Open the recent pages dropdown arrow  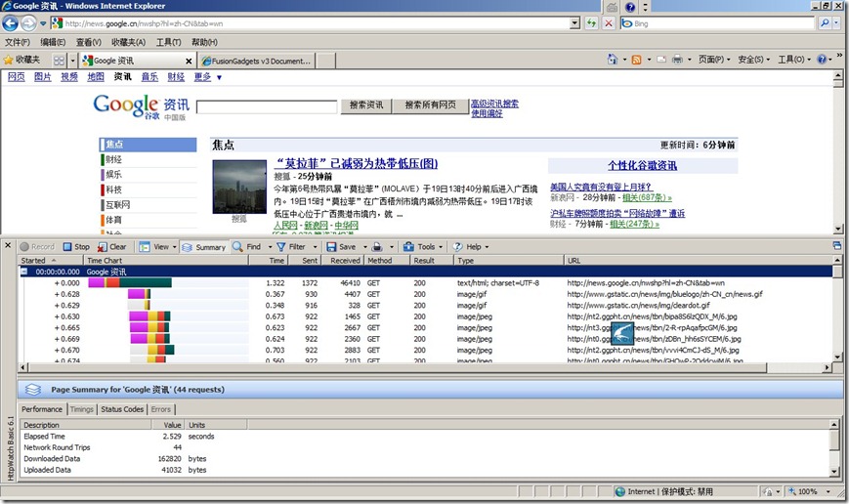43,23
